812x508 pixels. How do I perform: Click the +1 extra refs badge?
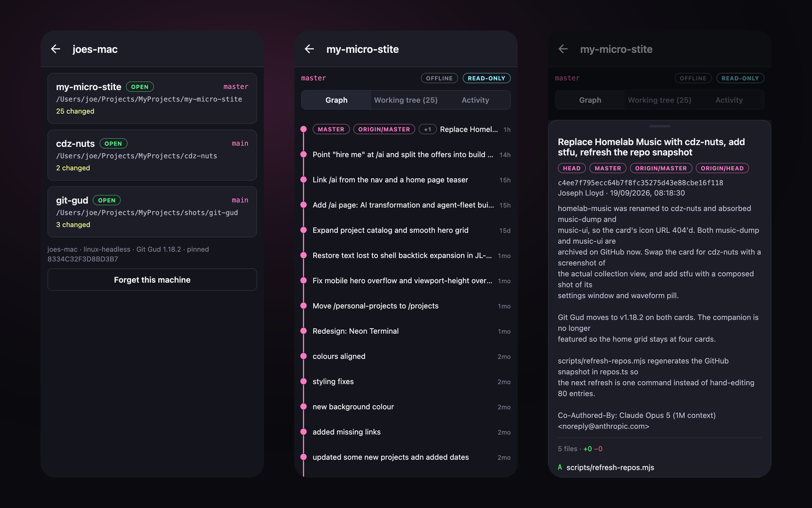point(427,130)
